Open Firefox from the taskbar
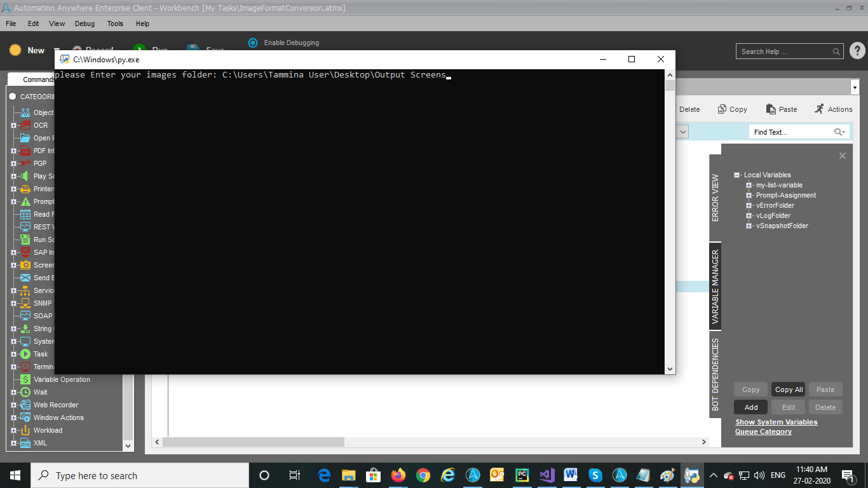Image resolution: width=868 pixels, height=488 pixels. 398,475
